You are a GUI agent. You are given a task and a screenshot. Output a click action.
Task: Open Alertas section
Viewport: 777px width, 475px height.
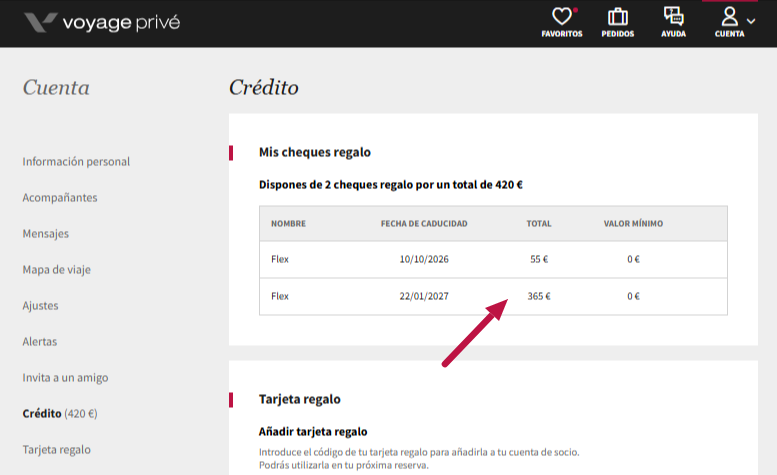40,342
